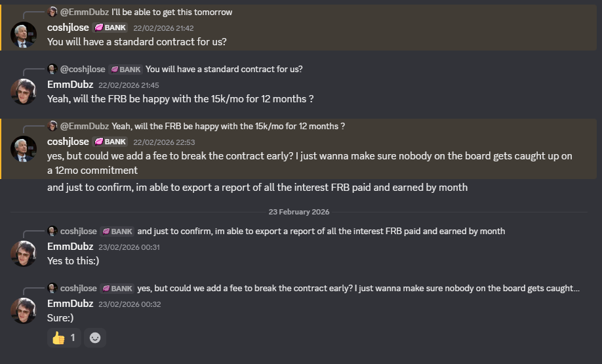Jump to reply preview "and just to confirm"
Viewport: 602px width, 364px height.
click(321, 231)
